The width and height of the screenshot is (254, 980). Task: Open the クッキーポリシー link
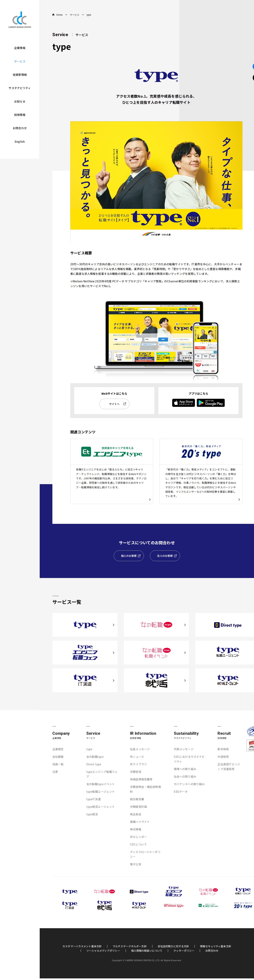pyautogui.click(x=184, y=951)
